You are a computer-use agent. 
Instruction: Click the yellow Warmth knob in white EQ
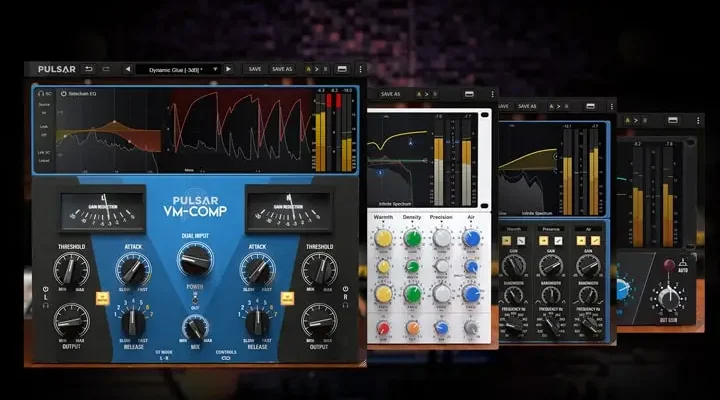coord(382,238)
